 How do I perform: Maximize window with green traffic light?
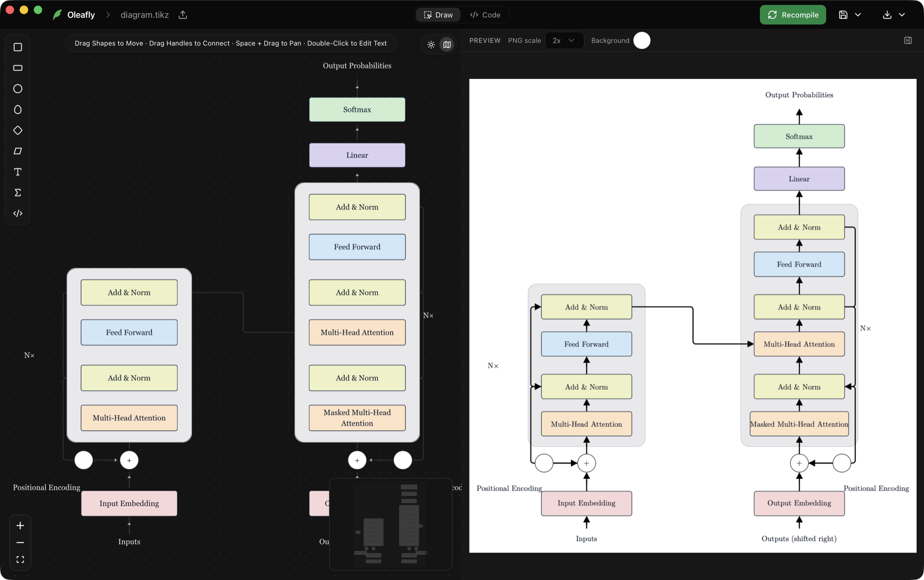tap(38, 10)
